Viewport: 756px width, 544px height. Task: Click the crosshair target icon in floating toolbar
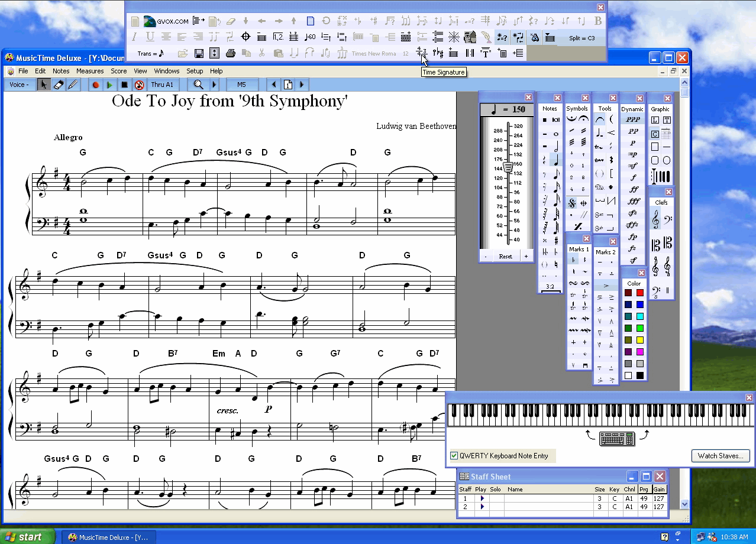coord(246,37)
